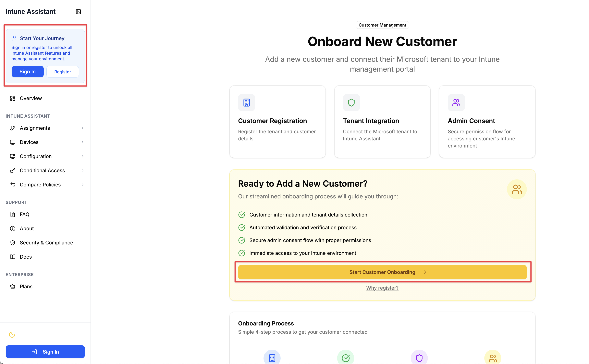Select the Plans crown icon
This screenshot has width=589, height=364.
point(13,287)
